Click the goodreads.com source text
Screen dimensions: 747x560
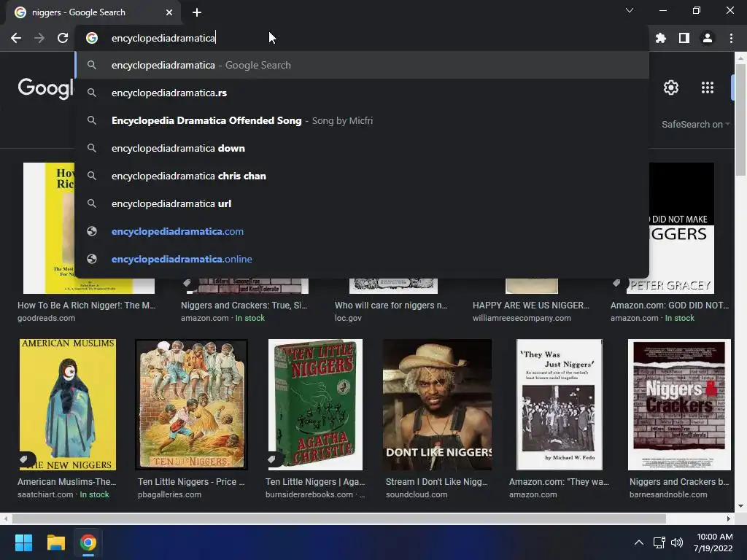46,318
